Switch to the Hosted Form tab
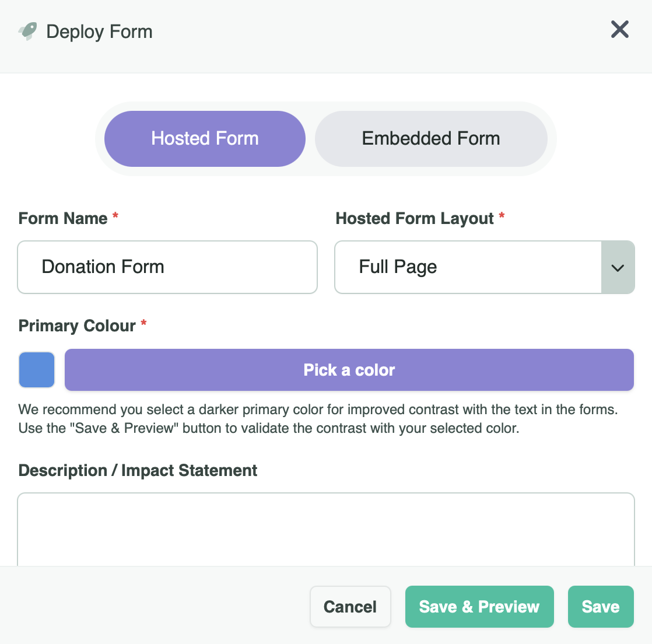This screenshot has width=652, height=644. coord(205,139)
